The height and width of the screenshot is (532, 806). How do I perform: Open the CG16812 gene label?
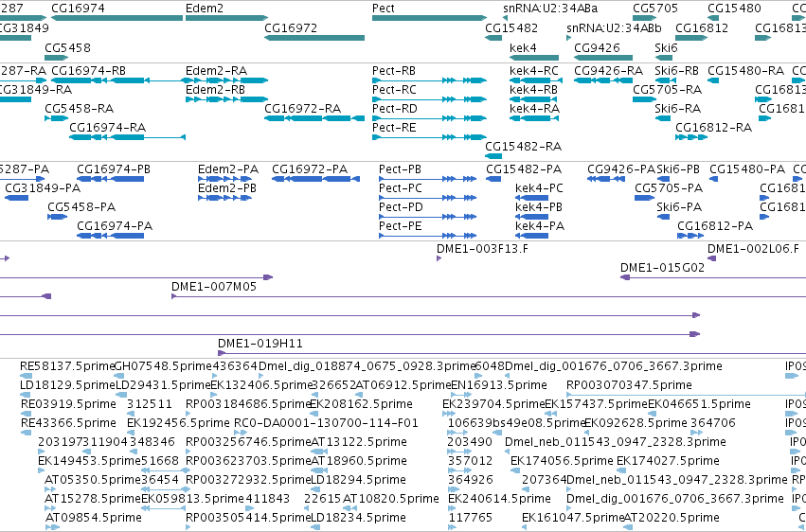pos(702,27)
